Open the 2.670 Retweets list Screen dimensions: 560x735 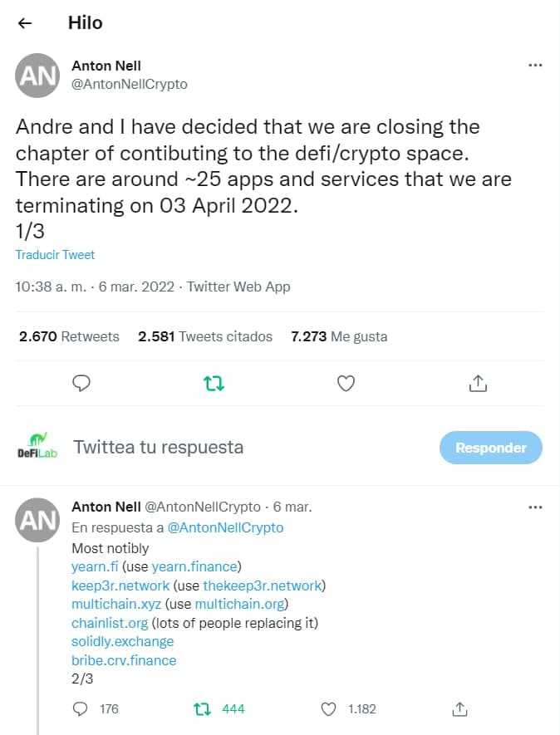coord(69,336)
